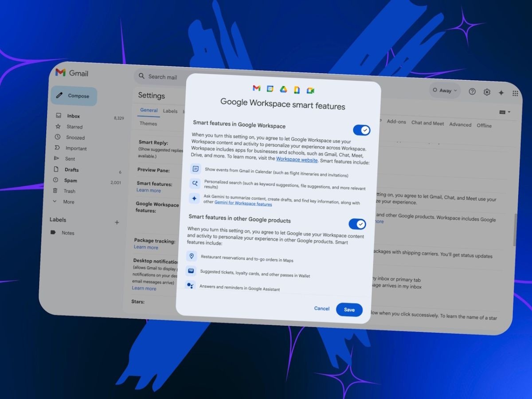
Task: Click the Save button in dialog
Action: point(349,309)
